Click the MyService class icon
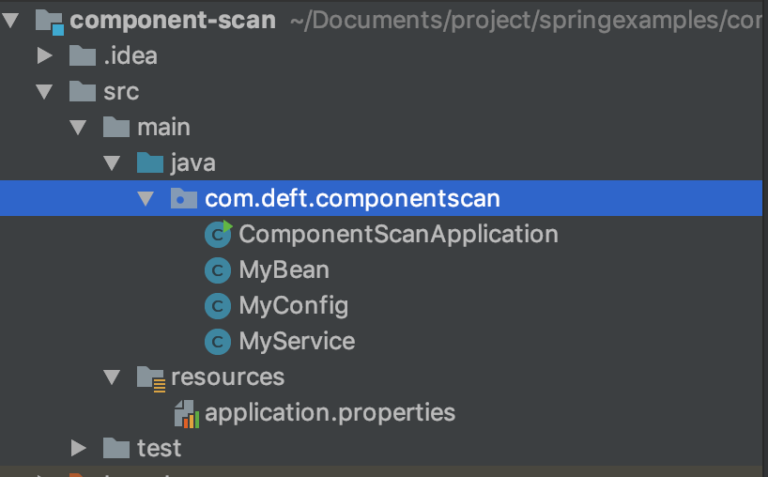 217,342
